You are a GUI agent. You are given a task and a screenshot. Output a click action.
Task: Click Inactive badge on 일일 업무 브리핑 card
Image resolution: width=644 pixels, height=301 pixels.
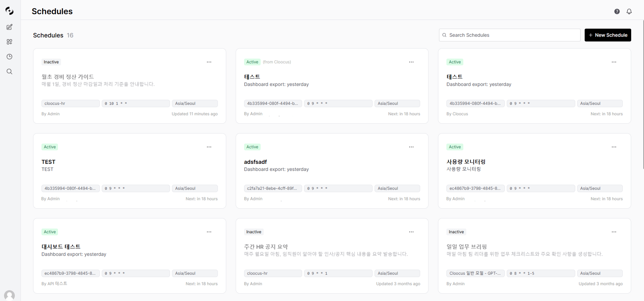(x=456, y=232)
